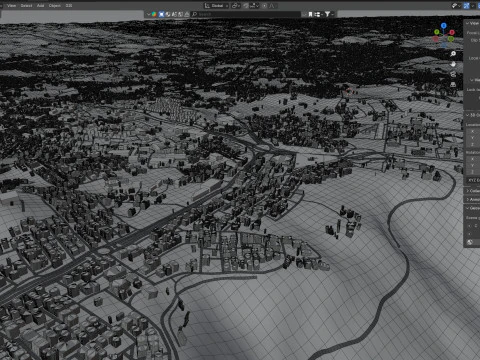This screenshot has height=360, width=480.
Task: Open the View menu
Action: coord(11,5)
